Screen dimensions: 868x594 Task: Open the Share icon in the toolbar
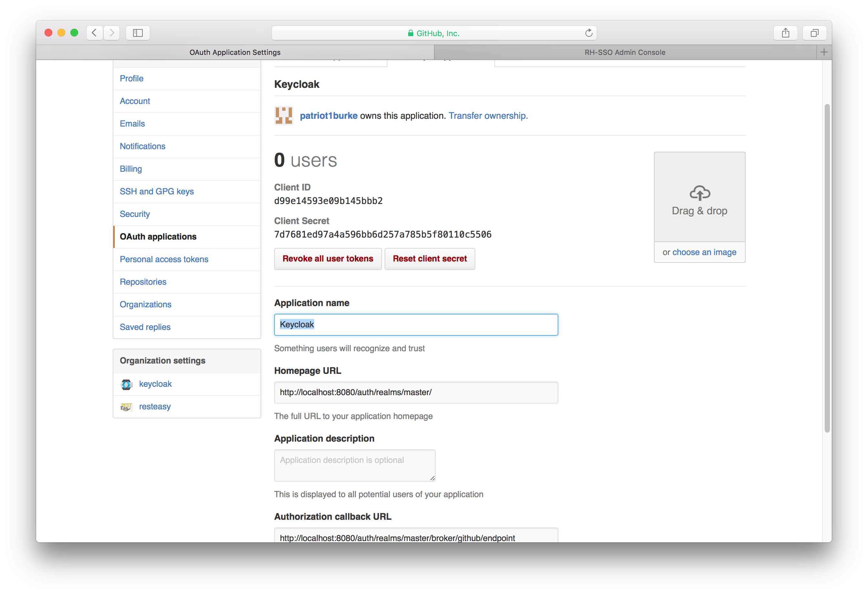click(785, 33)
